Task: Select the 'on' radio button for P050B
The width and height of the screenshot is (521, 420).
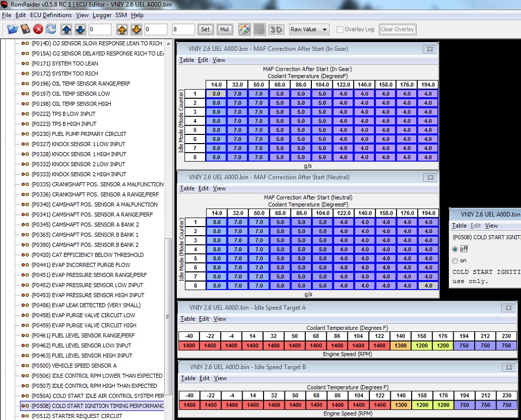Action: [x=455, y=261]
